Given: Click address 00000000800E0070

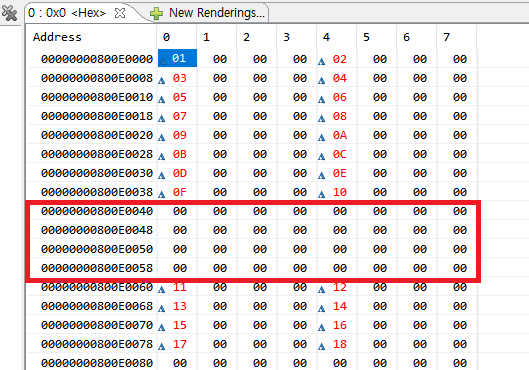Looking at the screenshot, I should (97, 325).
